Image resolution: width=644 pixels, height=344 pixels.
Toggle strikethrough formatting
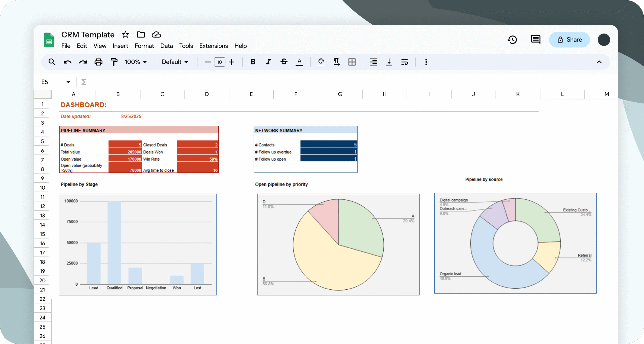(284, 62)
